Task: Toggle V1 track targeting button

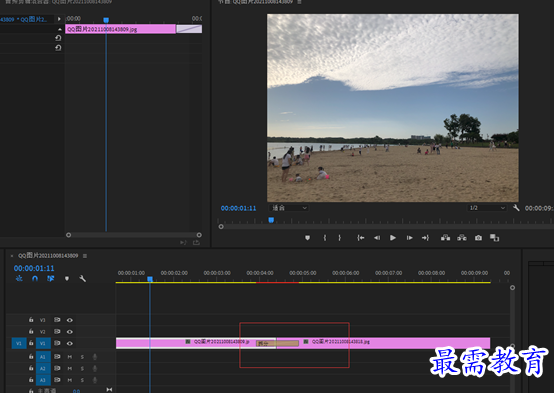Action: (x=43, y=343)
